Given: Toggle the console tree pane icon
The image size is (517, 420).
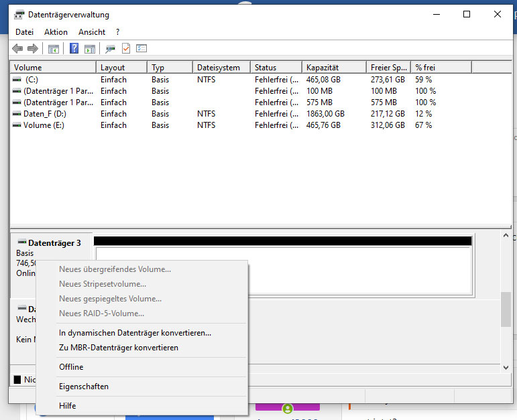Looking at the screenshot, I should [54, 49].
